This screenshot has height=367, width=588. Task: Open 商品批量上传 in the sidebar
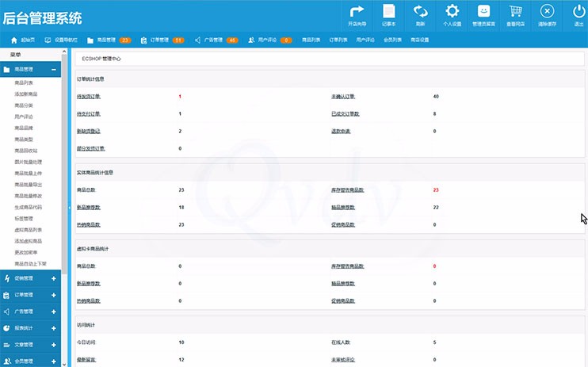tap(28, 173)
